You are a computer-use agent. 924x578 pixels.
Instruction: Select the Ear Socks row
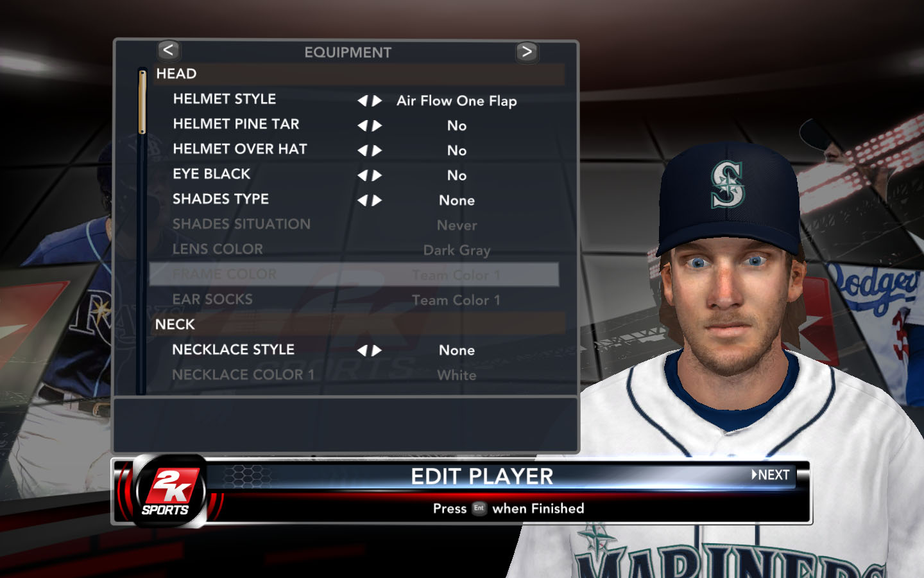click(x=354, y=300)
